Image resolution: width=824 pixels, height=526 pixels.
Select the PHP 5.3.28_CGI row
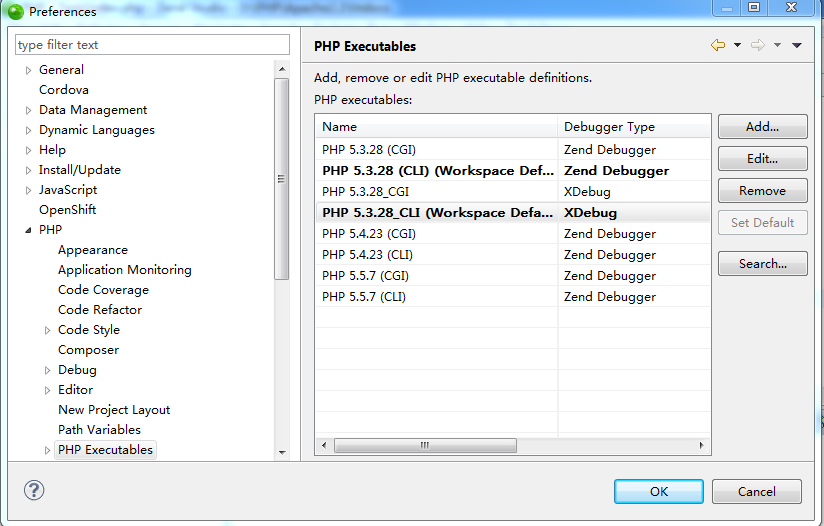pos(513,192)
